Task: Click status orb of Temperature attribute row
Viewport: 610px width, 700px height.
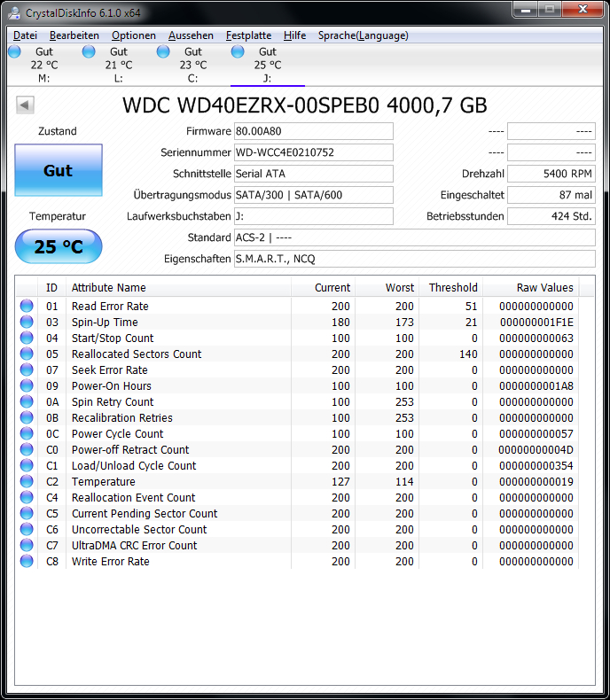Action: [x=27, y=481]
